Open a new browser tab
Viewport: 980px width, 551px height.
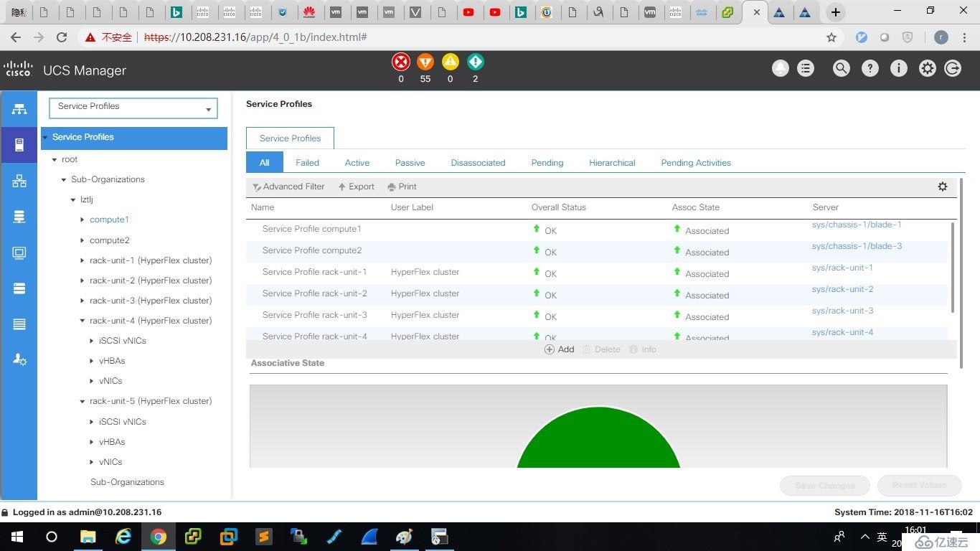835,12
